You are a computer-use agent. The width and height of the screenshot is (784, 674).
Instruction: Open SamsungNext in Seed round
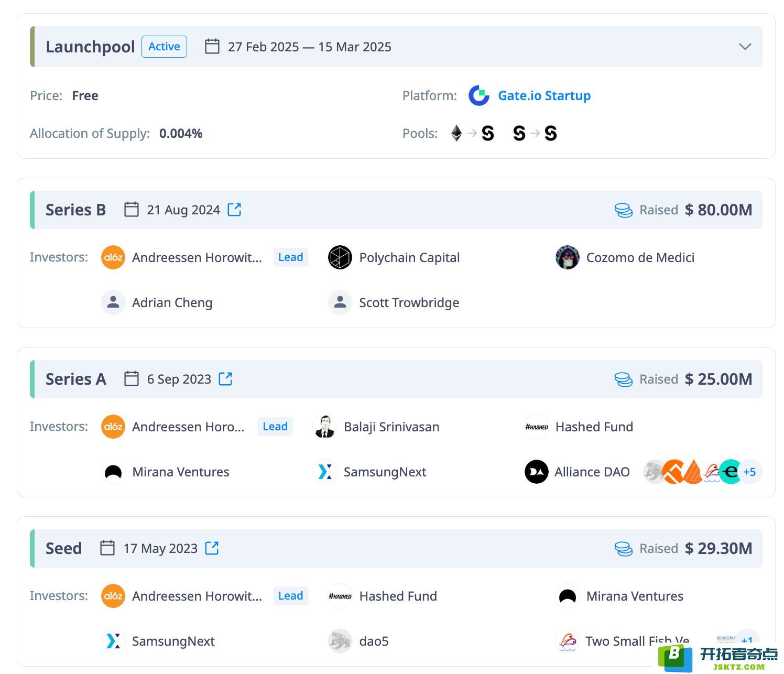[x=173, y=641]
